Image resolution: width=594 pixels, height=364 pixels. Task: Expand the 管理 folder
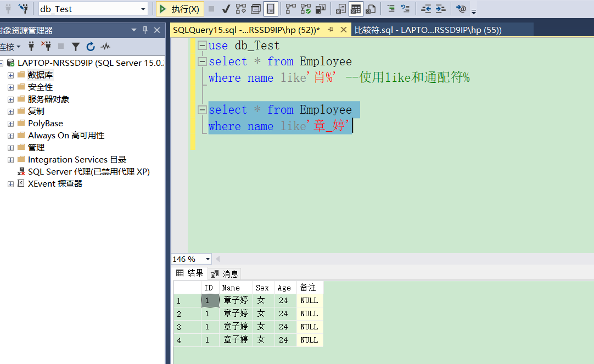click(10, 148)
